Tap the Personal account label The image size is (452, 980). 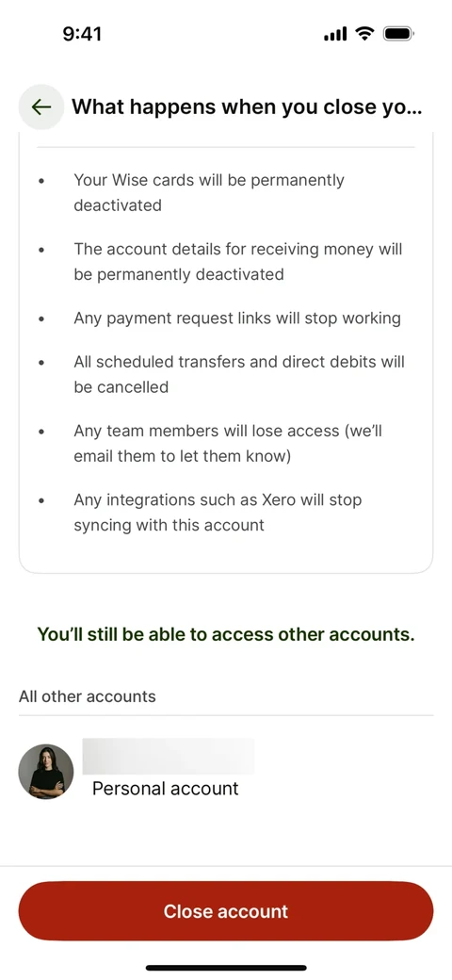[166, 788]
